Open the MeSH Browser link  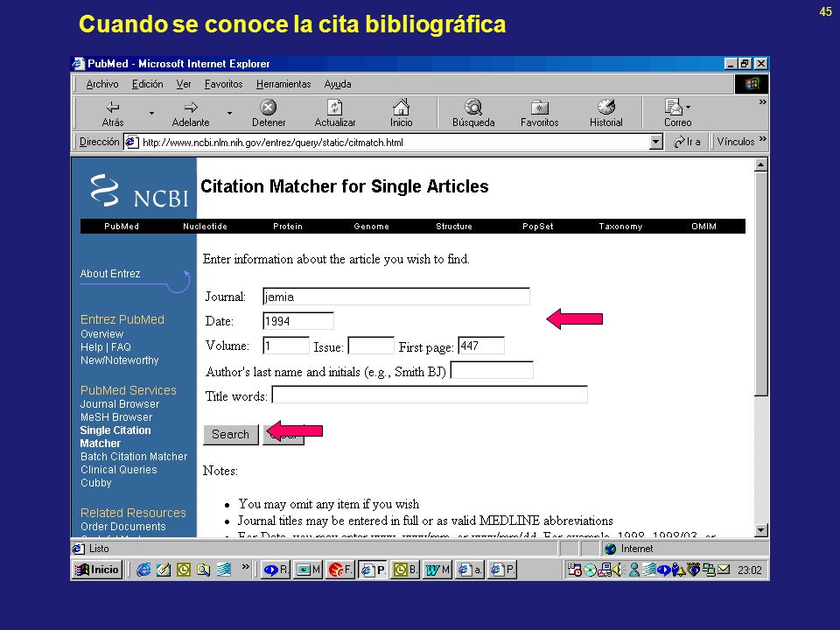(x=116, y=416)
